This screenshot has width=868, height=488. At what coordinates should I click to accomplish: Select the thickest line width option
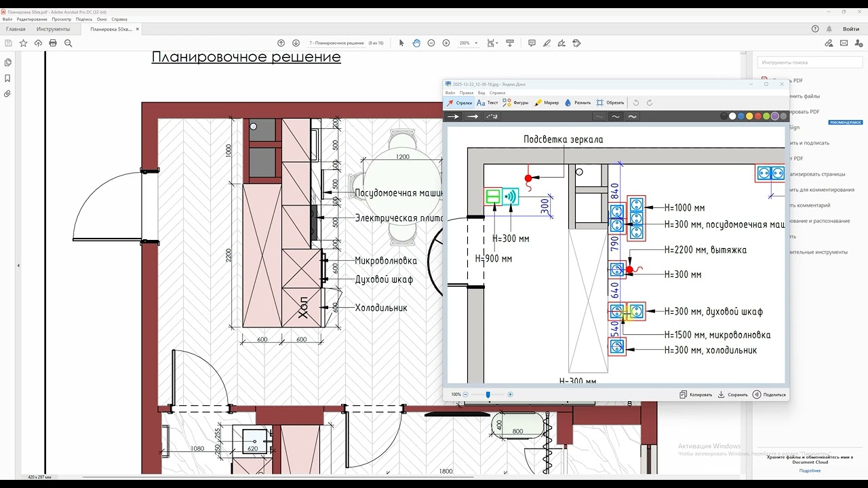click(x=632, y=117)
